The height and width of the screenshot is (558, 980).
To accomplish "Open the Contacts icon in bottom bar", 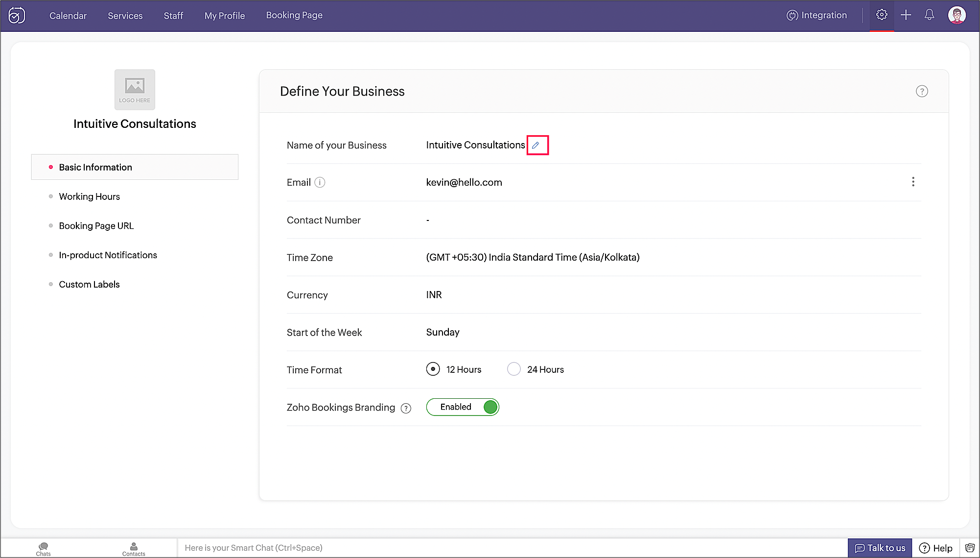I will pos(134,549).
